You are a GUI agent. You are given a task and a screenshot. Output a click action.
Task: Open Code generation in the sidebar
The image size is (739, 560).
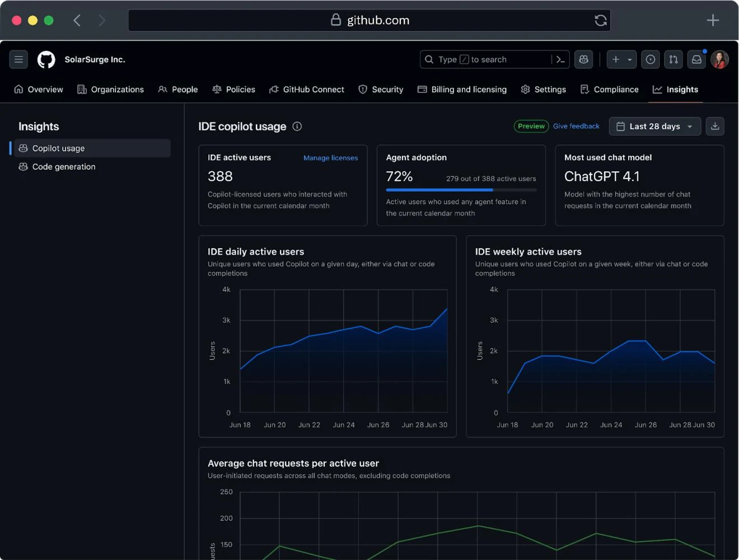point(92,167)
